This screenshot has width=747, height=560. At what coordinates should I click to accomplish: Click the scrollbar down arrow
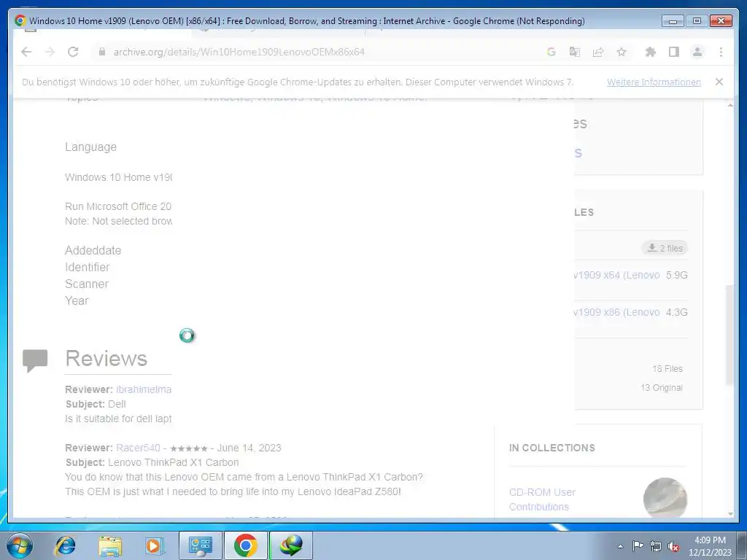(x=730, y=514)
